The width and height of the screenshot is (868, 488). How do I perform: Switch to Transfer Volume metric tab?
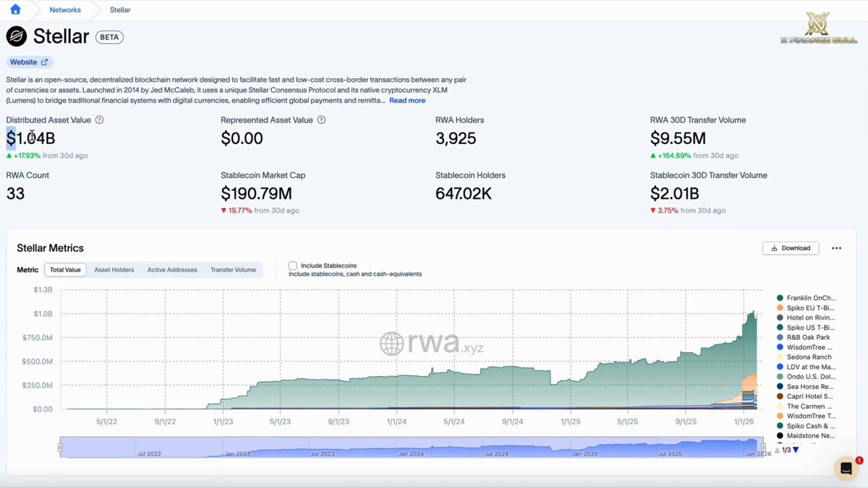[x=233, y=270]
